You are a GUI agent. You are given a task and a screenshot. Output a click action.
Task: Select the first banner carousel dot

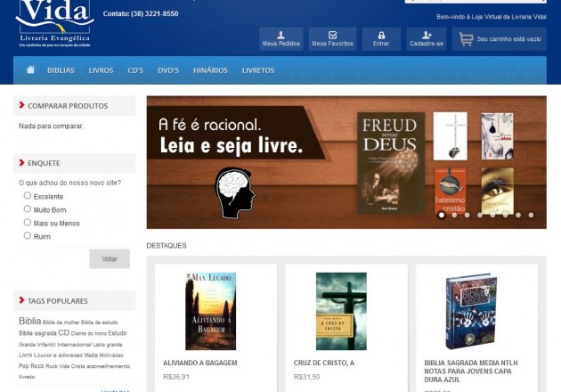(x=441, y=215)
